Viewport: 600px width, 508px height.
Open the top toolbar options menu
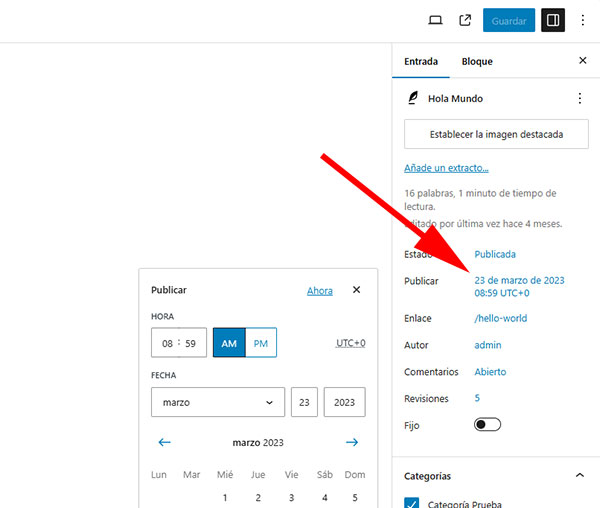(582, 20)
